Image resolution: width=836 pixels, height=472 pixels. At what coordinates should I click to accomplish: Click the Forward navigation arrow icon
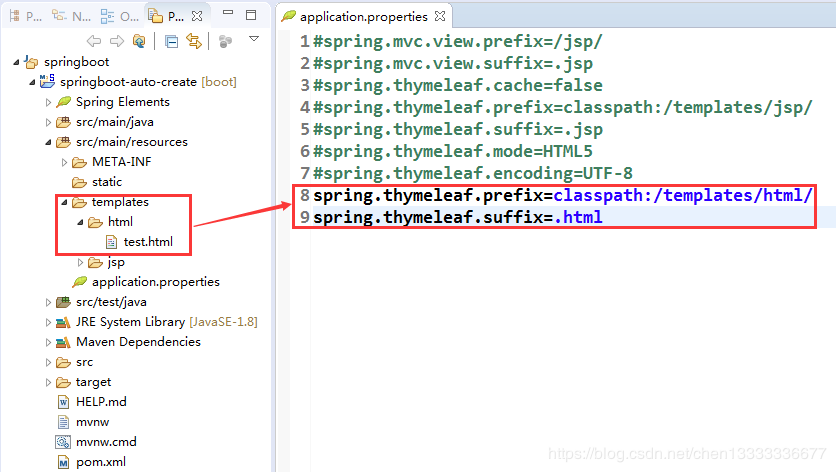116,41
